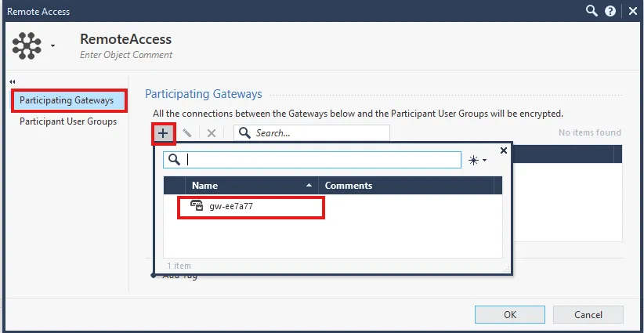Click the popup resize grip corner
This screenshot has height=333, width=644.
point(506,270)
